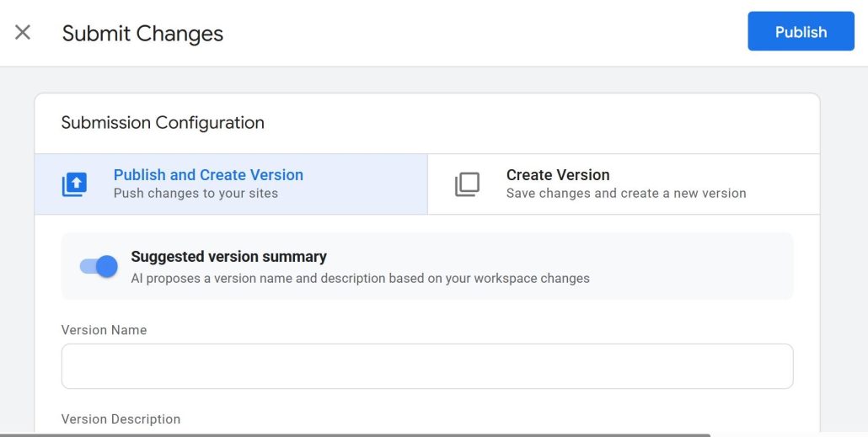Click the horizontal scrollbar at the bottom
The width and height of the screenshot is (868, 437).
click(354, 435)
